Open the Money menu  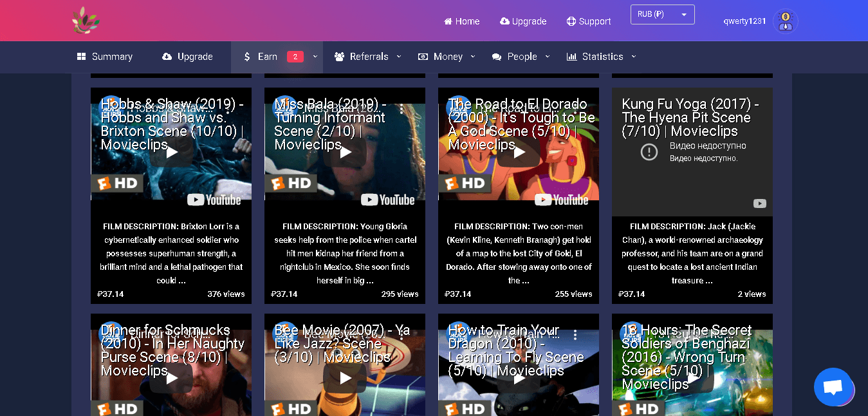(x=447, y=57)
